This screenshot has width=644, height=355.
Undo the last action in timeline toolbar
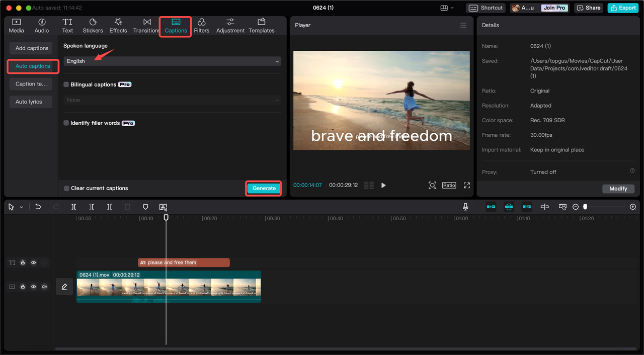tap(38, 207)
